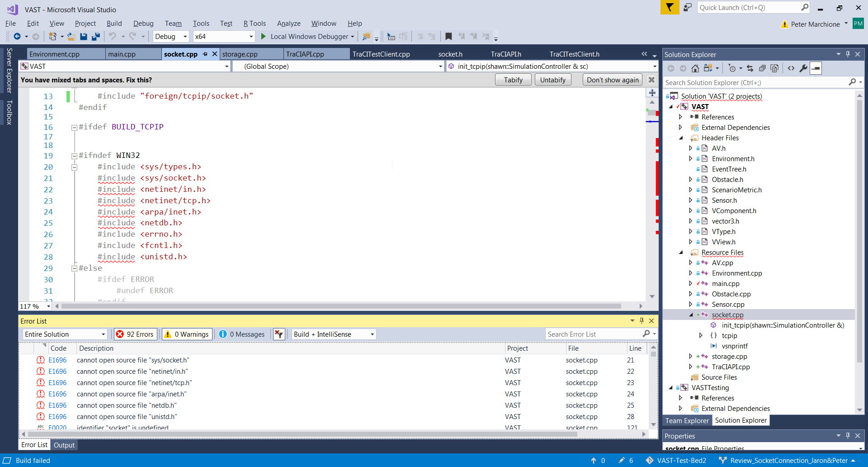Click the View Code icon
868x467 pixels.
(791, 68)
